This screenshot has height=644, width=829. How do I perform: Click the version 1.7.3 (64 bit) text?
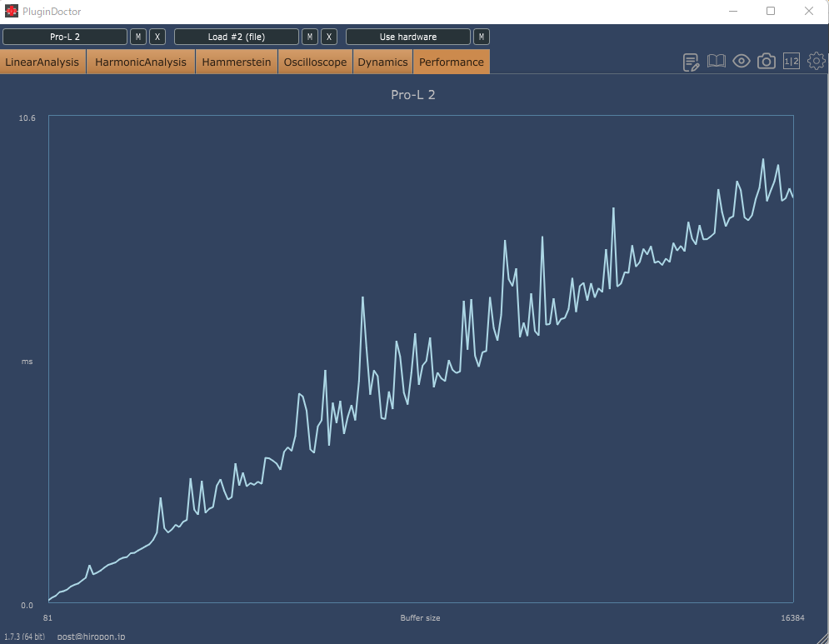(x=24, y=637)
